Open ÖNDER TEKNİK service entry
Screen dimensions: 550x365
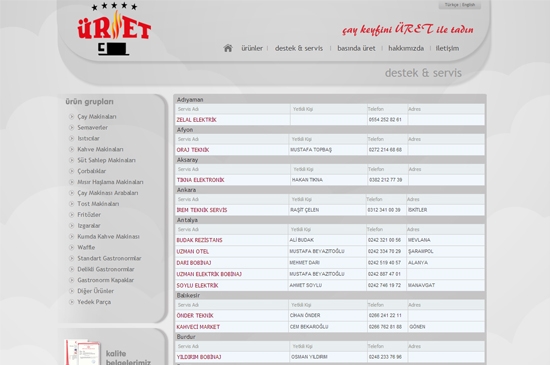click(x=195, y=316)
